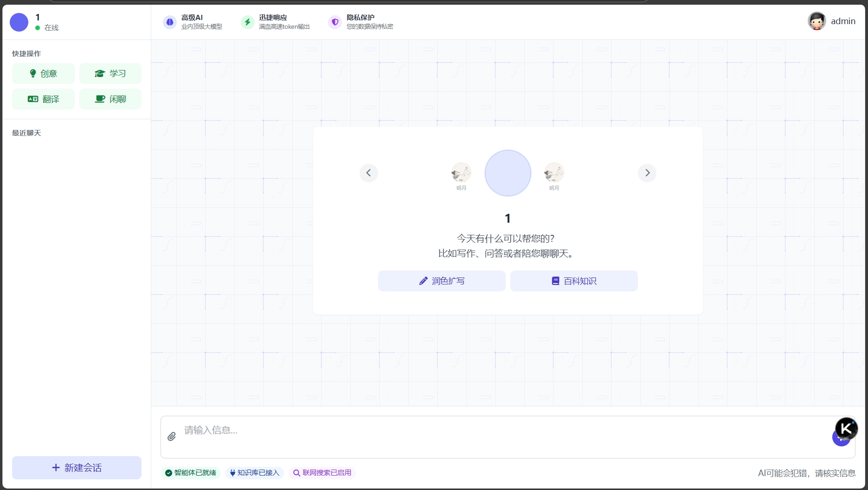Choose the 翻译 quick action

click(43, 99)
